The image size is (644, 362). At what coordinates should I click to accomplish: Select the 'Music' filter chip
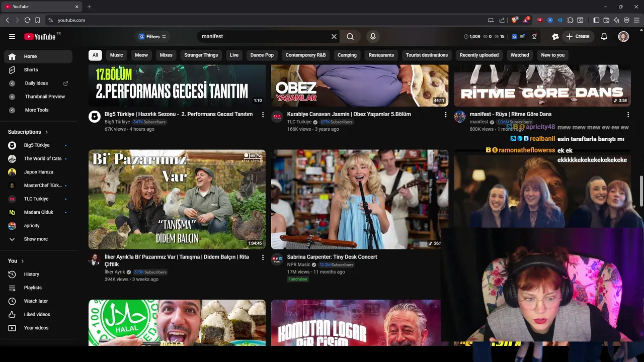tap(117, 55)
